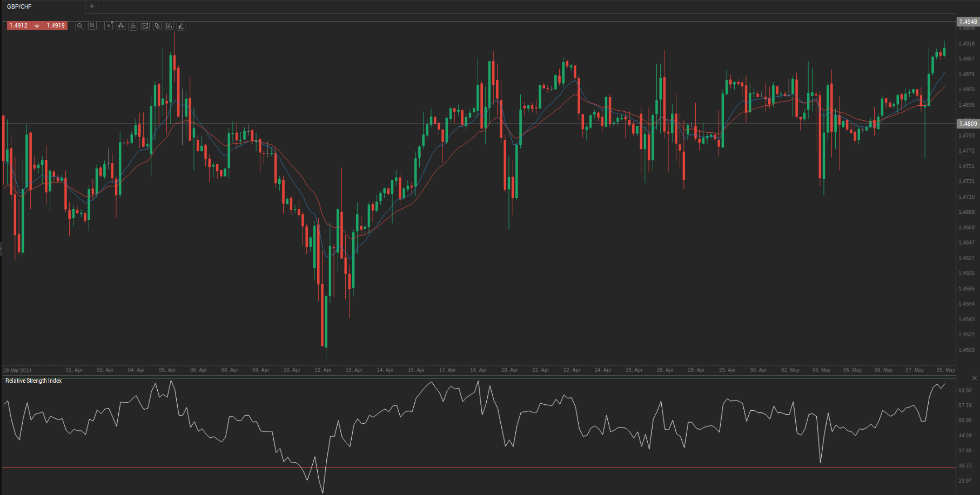Open the candlestick chart type selector
980x495 pixels.
(x=121, y=26)
